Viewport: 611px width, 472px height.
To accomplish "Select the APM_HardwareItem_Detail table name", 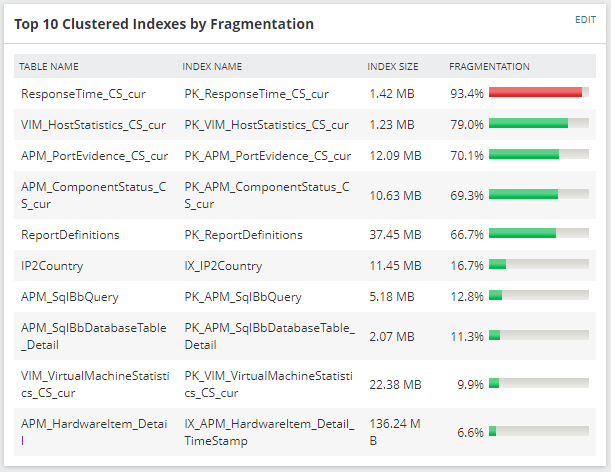I will coord(94,432).
